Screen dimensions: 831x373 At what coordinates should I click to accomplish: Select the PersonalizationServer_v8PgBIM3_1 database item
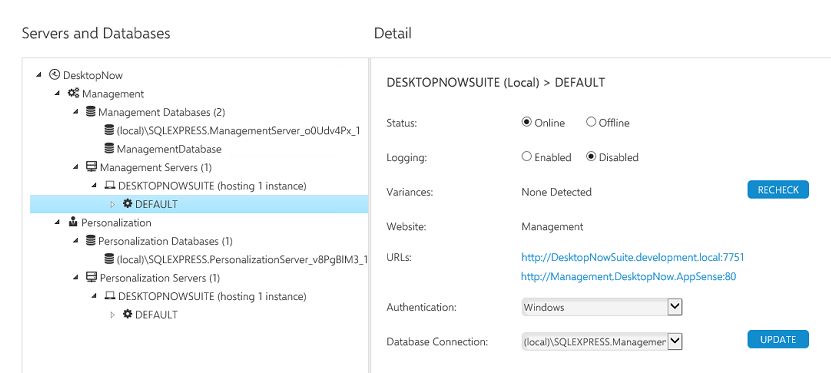(236, 260)
